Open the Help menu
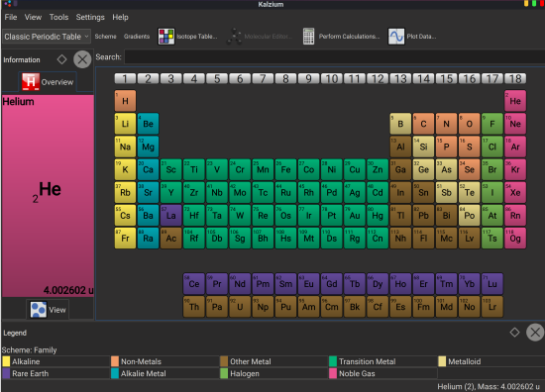This screenshot has height=392, width=545. 120,17
